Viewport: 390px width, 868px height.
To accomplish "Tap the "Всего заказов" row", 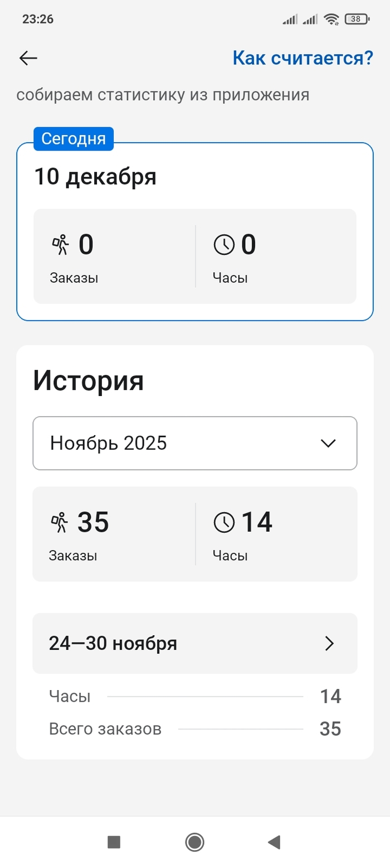I will tap(194, 729).
